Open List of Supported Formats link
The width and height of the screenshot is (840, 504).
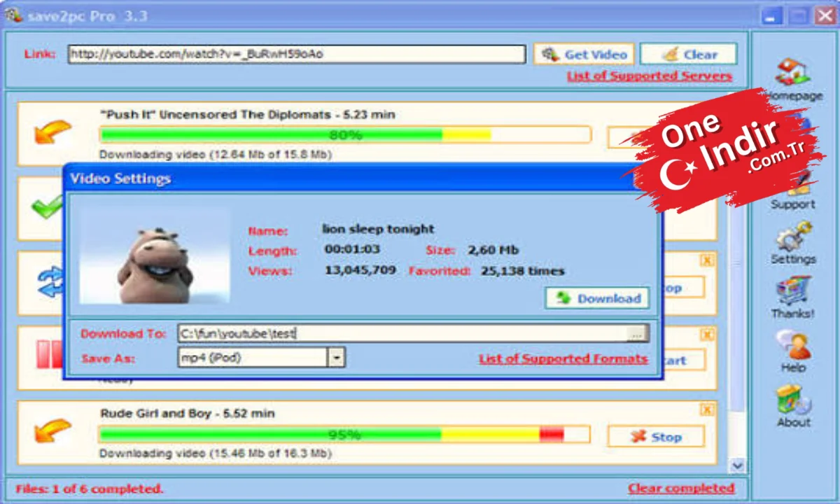point(563,358)
